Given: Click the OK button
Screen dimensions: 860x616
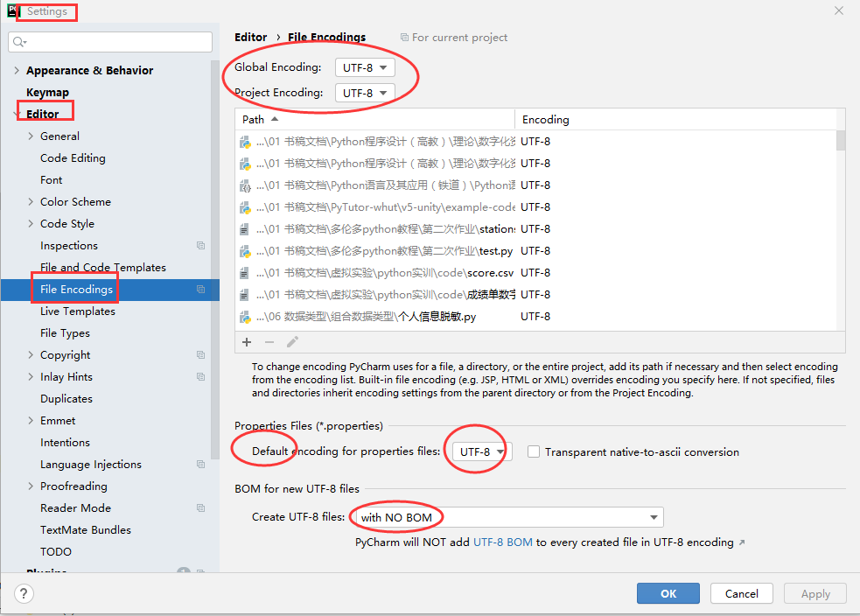Looking at the screenshot, I should [668, 593].
